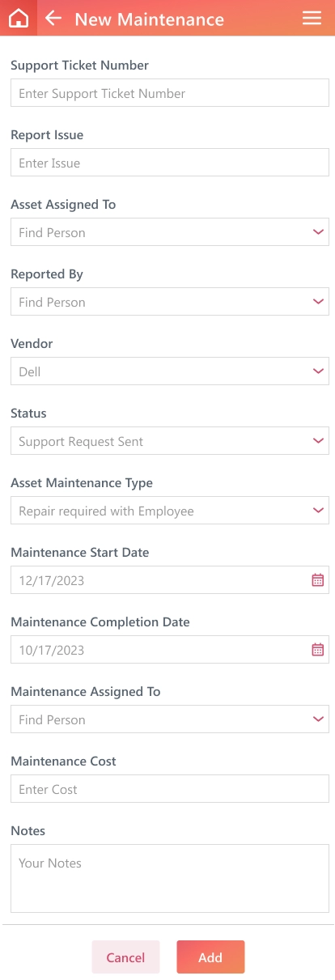Select the Maintenance Cost input
Screen dimensions: 335x980
click(x=170, y=789)
